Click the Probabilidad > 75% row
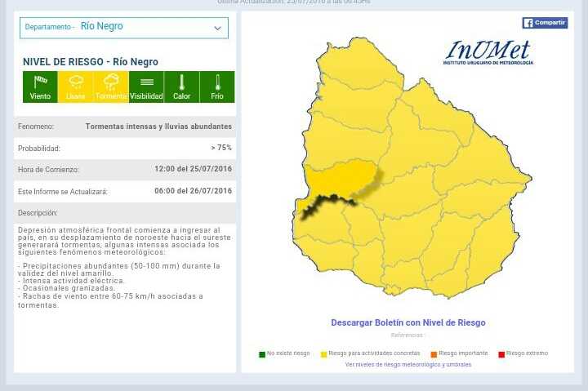This screenshot has height=391, width=588. point(124,149)
